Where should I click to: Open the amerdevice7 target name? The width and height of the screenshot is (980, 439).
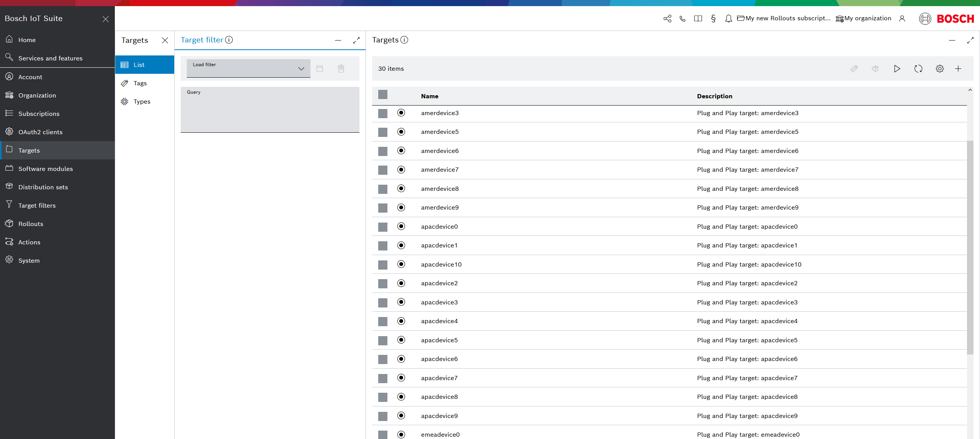pos(439,170)
